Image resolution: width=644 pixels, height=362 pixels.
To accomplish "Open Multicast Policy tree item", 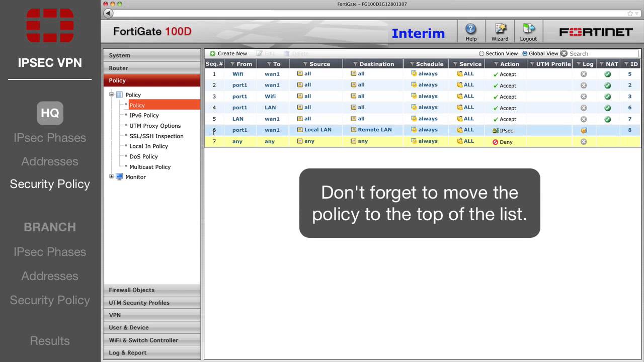I will coord(150,166).
